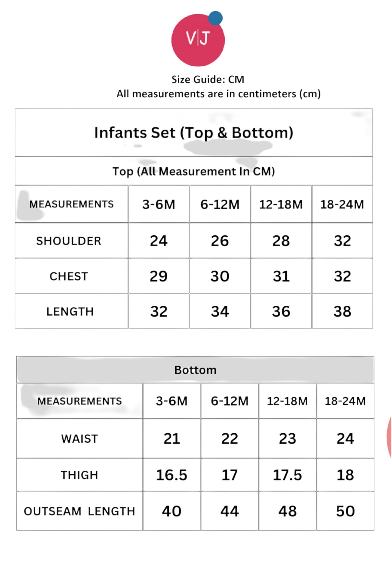Select the 3-6M column header in Top table

tap(159, 204)
